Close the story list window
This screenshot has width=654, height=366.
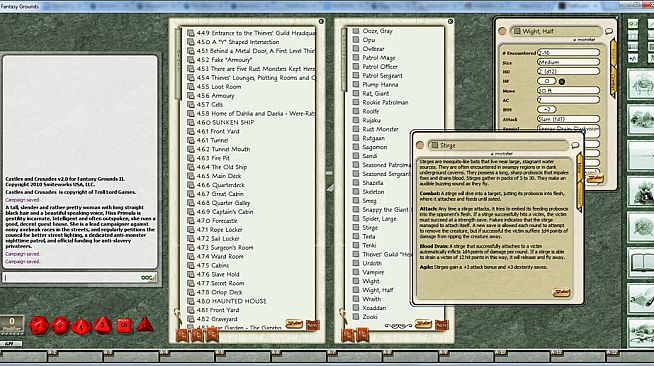pos(321,21)
